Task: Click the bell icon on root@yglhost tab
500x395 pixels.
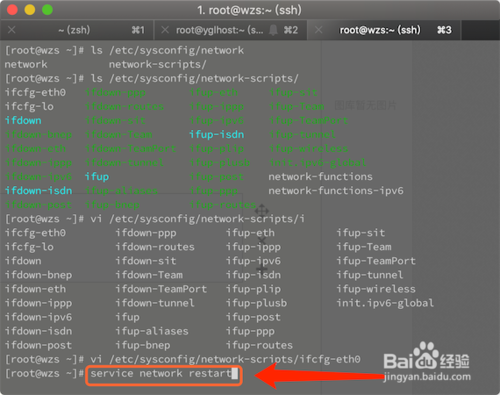Action: point(273,30)
